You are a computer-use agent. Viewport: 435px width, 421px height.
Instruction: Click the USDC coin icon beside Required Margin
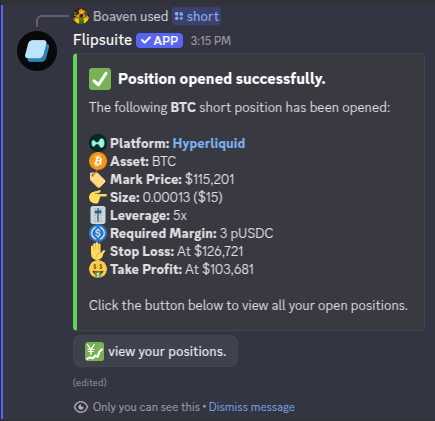coord(98,233)
